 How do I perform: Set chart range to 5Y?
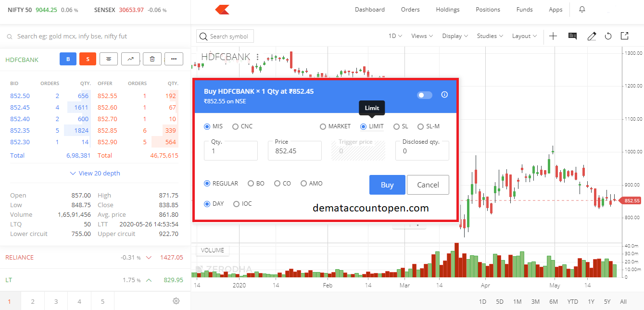607,302
